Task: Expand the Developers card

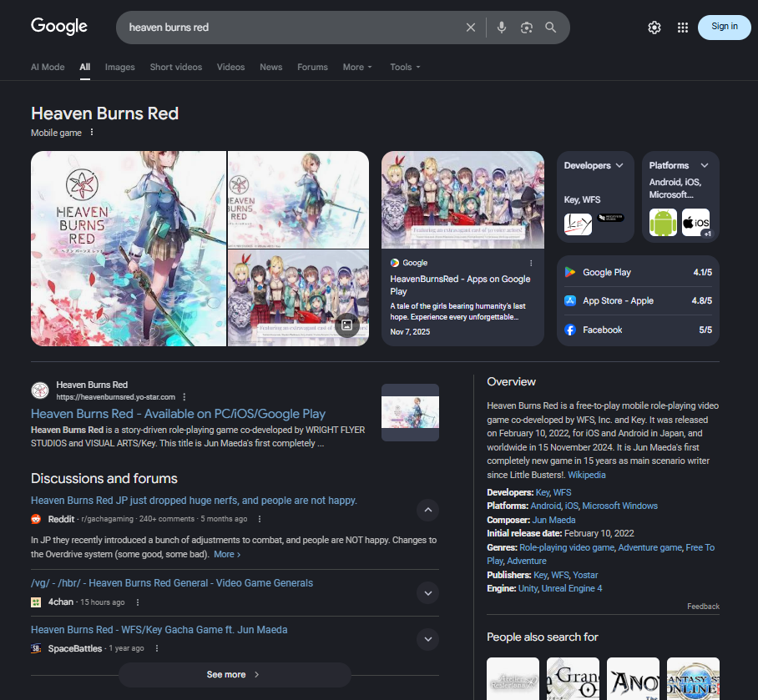Action: click(619, 166)
